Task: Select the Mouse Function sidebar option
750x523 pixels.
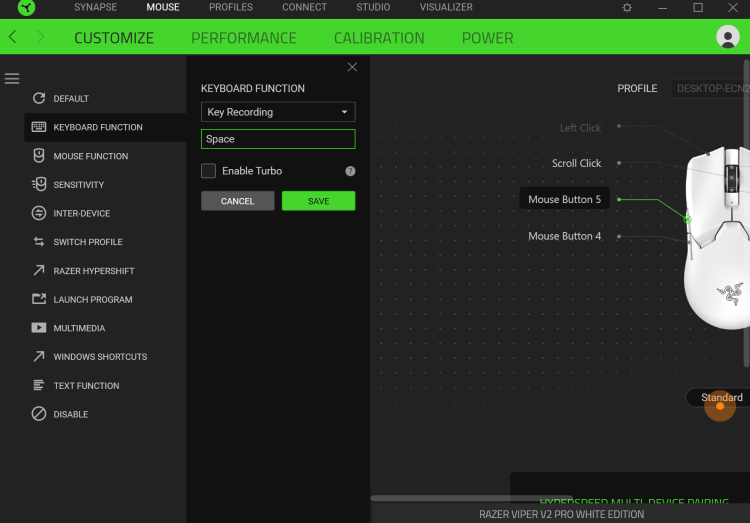Action: click(x=90, y=156)
